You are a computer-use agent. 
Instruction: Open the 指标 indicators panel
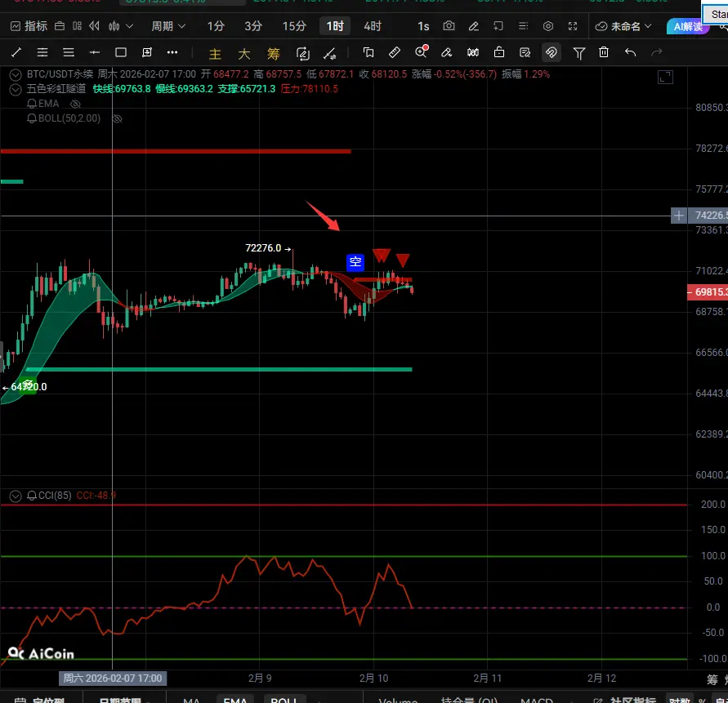coord(29,26)
